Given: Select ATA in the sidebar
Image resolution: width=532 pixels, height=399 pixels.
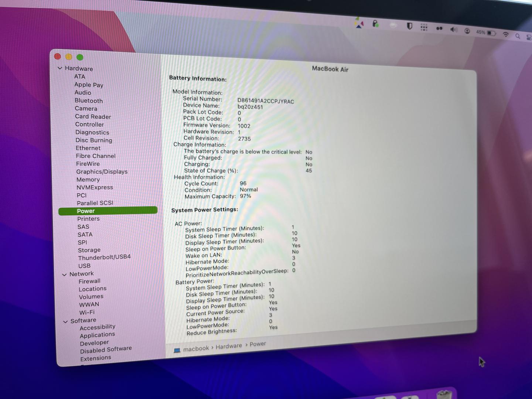Looking at the screenshot, I should point(80,76).
